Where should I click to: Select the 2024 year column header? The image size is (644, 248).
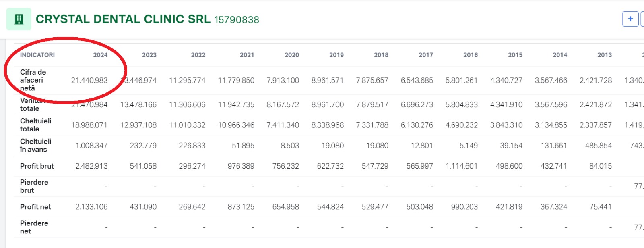click(100, 55)
